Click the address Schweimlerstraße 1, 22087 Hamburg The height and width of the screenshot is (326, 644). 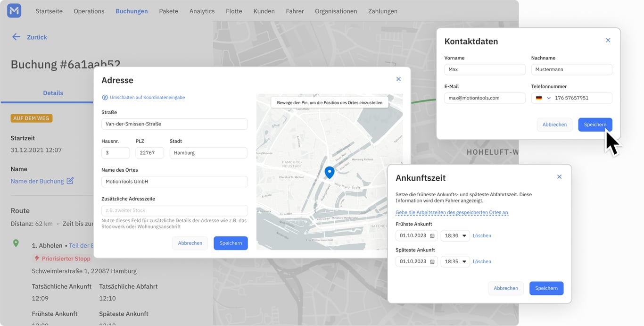pyautogui.click(x=84, y=271)
